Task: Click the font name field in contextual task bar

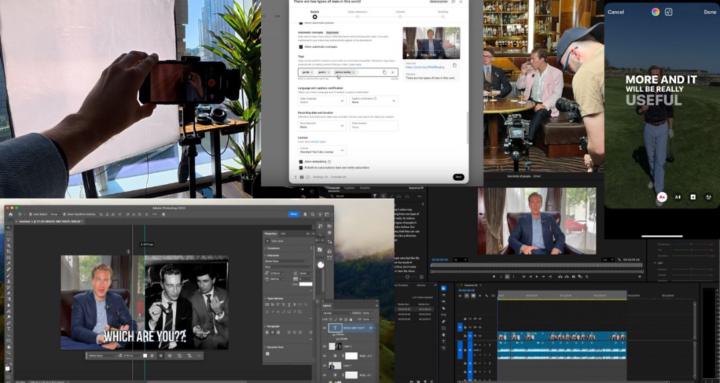Action: pyautogui.click(x=101, y=355)
